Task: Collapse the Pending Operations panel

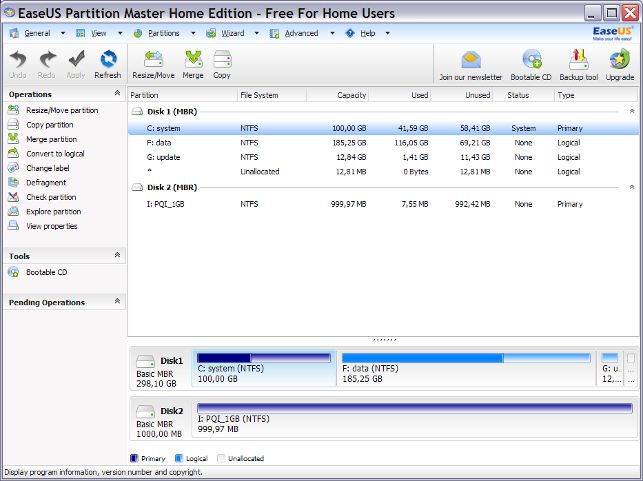Action: click(x=117, y=301)
